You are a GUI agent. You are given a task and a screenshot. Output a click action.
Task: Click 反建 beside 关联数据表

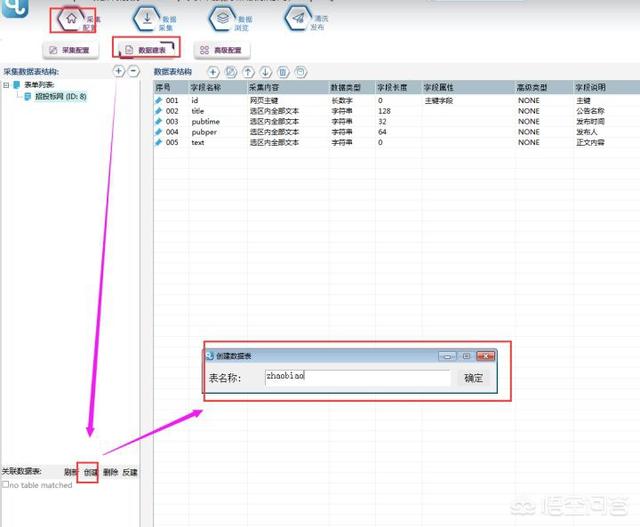[130, 472]
